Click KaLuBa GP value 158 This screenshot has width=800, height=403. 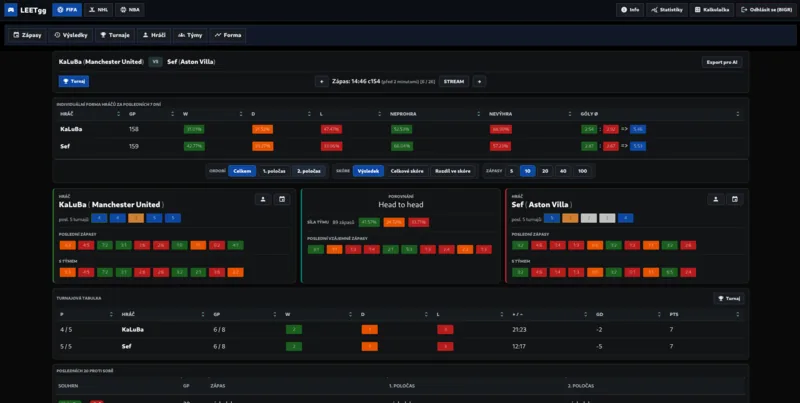click(x=134, y=130)
